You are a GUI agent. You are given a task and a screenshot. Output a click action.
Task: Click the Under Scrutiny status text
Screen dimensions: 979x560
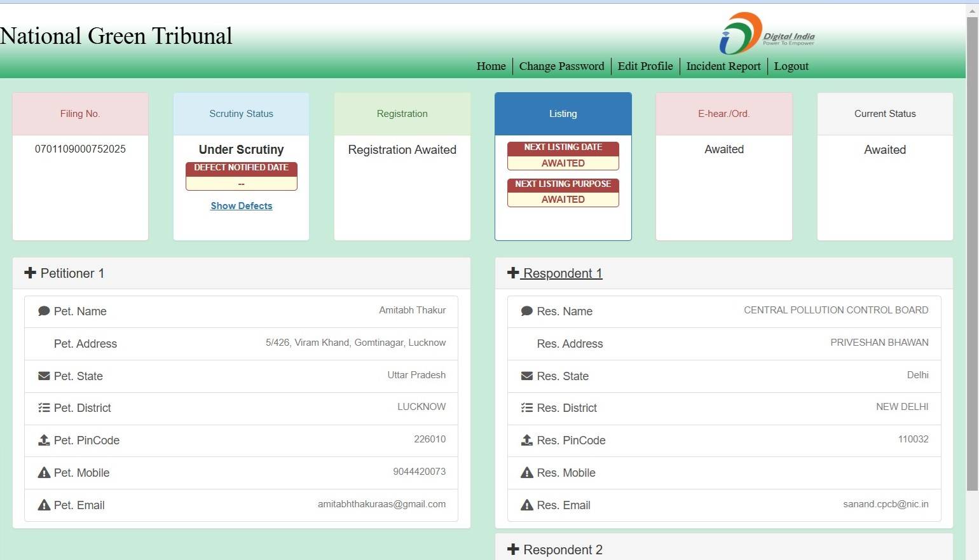pyautogui.click(x=242, y=149)
